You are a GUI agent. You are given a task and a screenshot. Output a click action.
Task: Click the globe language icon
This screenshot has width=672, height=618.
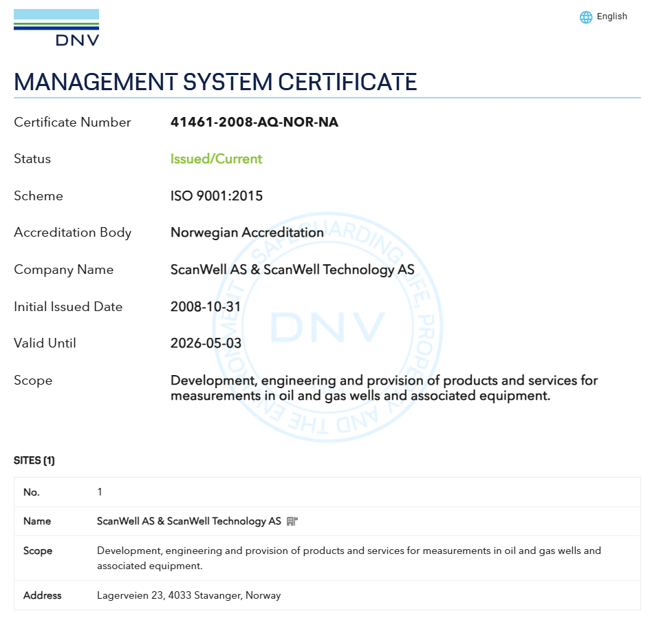pos(586,17)
